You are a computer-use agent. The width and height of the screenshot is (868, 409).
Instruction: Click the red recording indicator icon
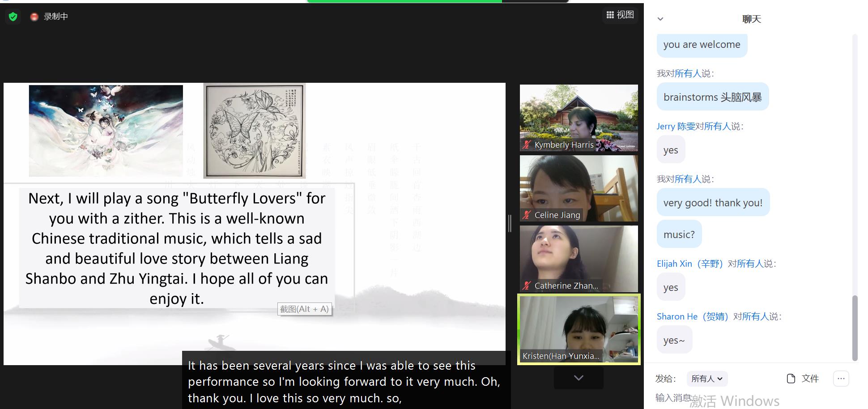(x=34, y=17)
